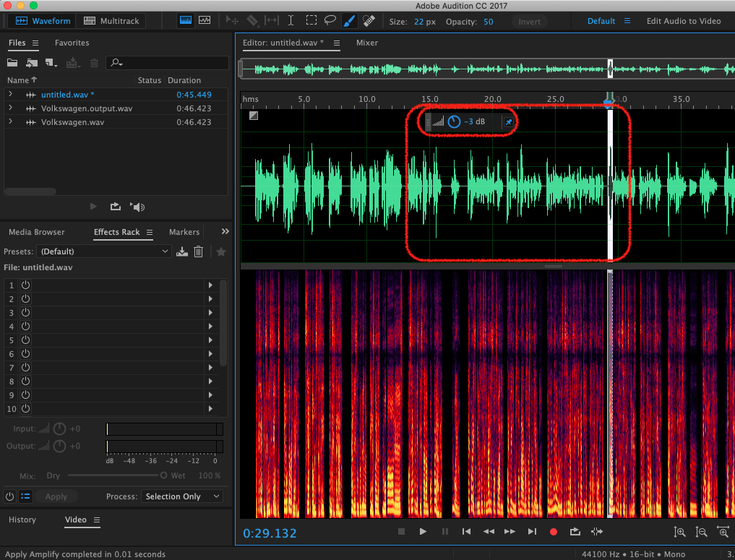The height and width of the screenshot is (560, 735).
Task: Switch to Multitrack view
Action: pos(111,21)
